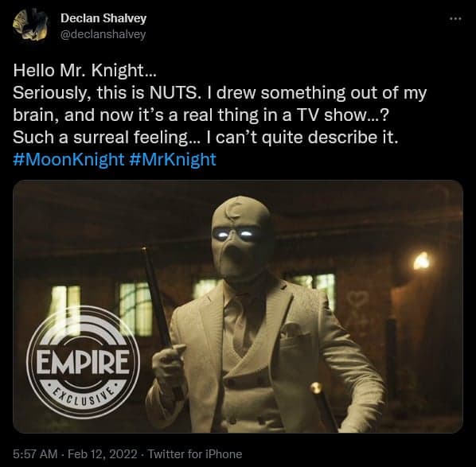The height and width of the screenshot is (467, 476).
Task: Click the Feb 12, 2022 date
Action: coord(103,454)
